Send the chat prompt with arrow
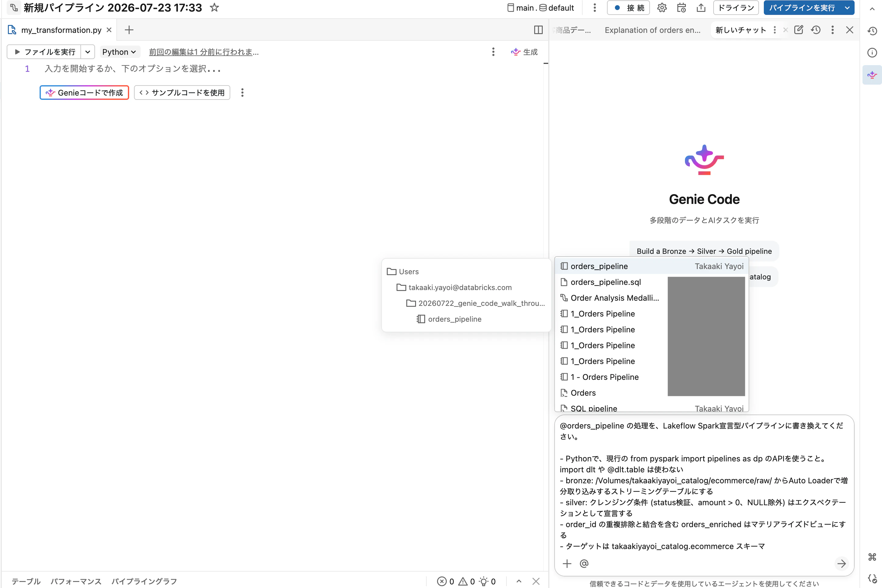 (841, 564)
